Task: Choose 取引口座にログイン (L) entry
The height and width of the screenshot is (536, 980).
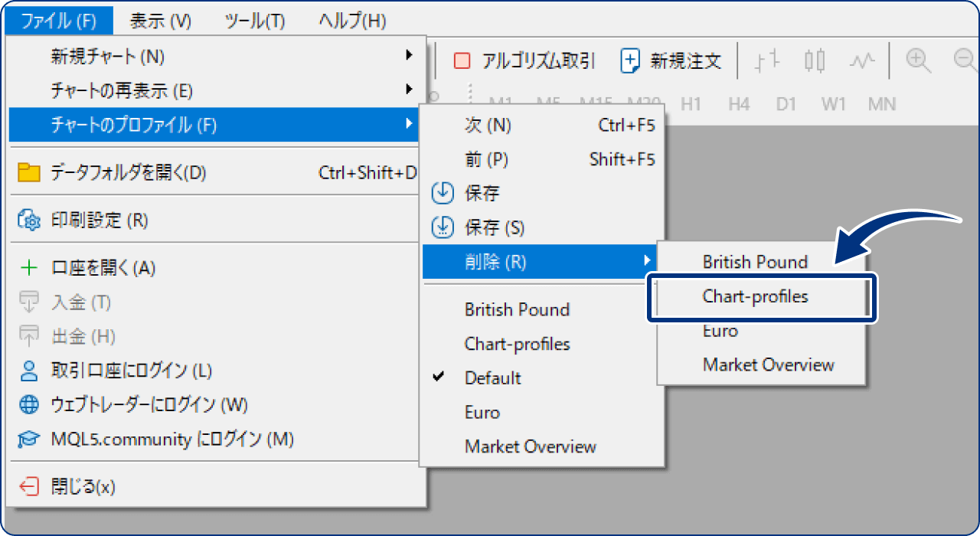Action: [x=215, y=371]
